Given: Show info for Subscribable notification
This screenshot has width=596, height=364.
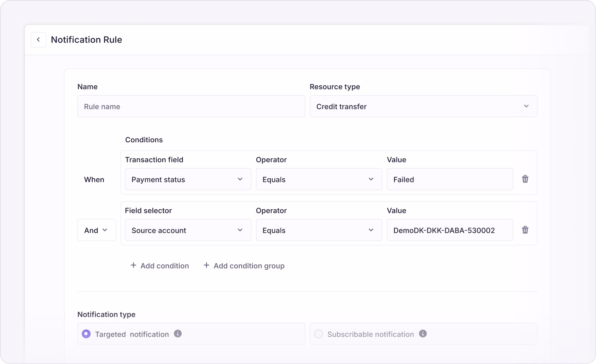Looking at the screenshot, I should click(423, 334).
